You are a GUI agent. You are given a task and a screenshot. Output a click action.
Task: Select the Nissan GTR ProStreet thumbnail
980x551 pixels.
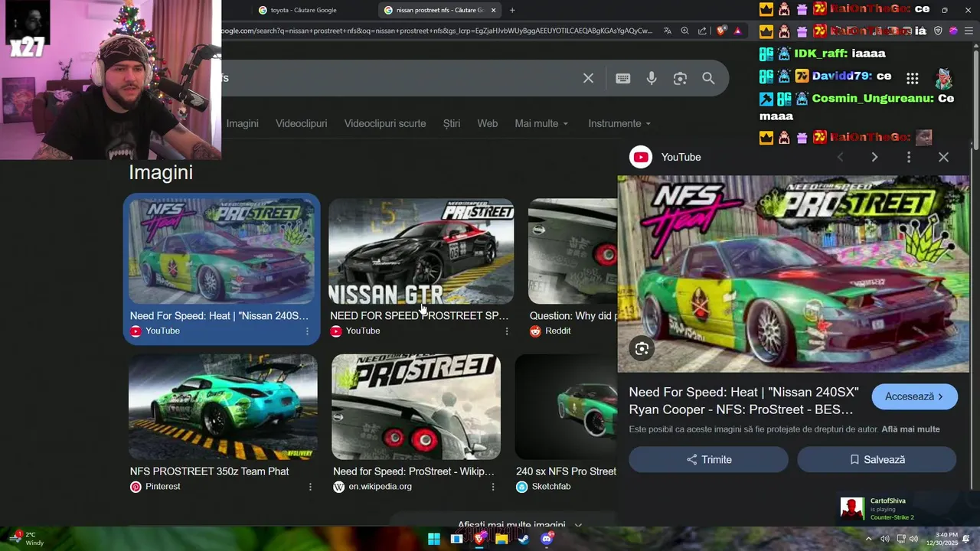click(x=421, y=251)
